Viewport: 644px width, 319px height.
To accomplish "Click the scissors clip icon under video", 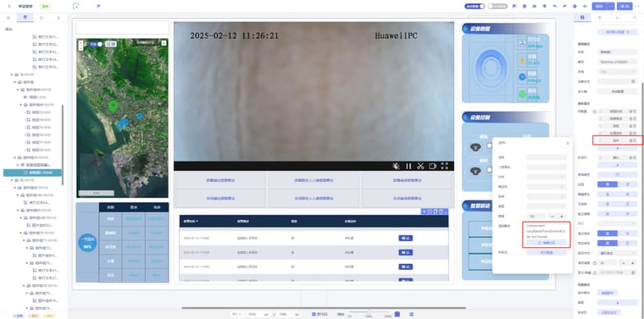I will [420, 166].
